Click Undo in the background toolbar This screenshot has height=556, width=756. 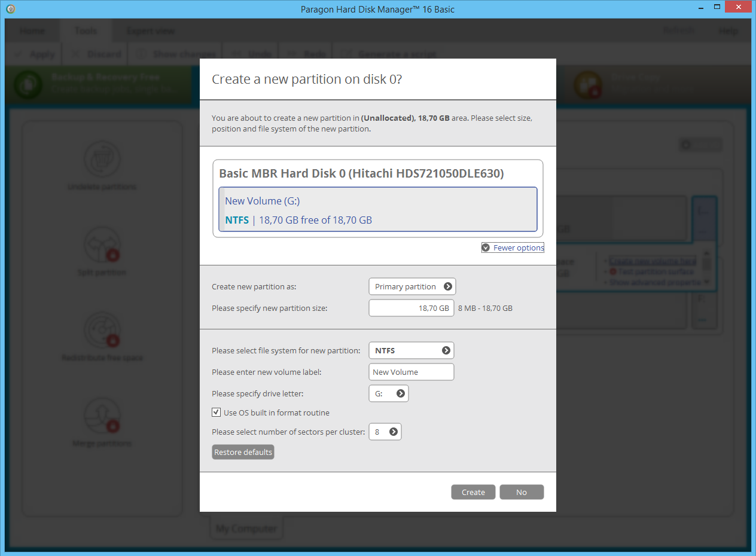[x=252, y=54]
